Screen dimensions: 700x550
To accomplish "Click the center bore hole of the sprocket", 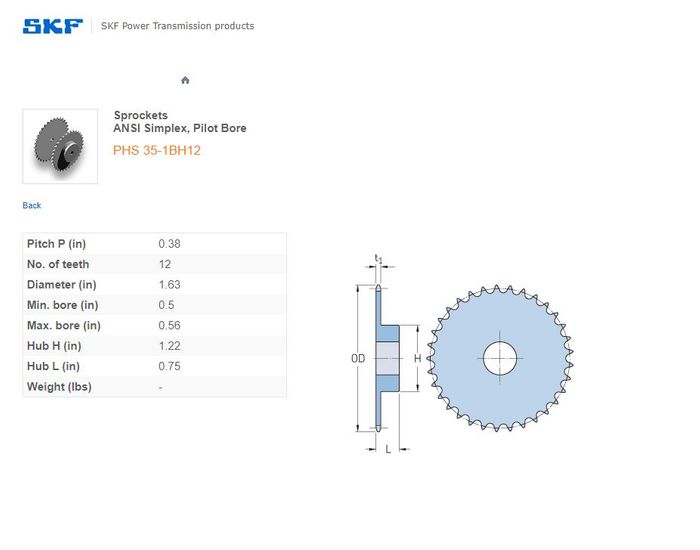I will point(500,358).
